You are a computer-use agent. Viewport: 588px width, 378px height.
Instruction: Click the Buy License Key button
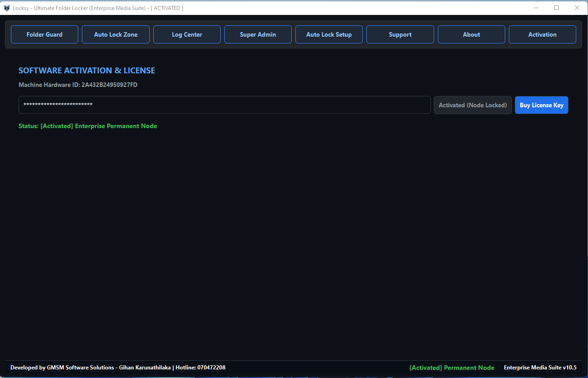pos(541,105)
